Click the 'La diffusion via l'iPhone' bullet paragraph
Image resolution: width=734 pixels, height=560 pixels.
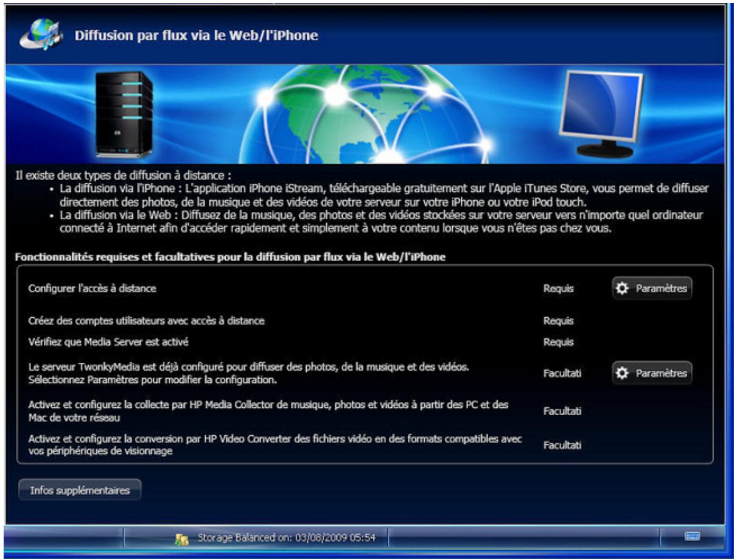383,194
